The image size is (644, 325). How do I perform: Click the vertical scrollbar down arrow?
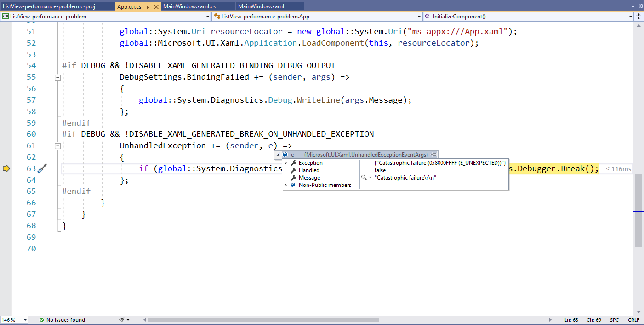pyautogui.click(x=639, y=312)
